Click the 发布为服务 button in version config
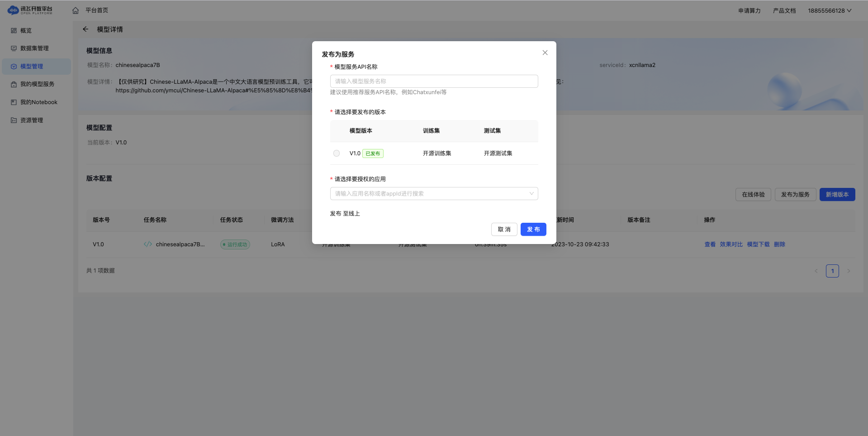Image resolution: width=868 pixels, height=436 pixels. pyautogui.click(x=795, y=195)
